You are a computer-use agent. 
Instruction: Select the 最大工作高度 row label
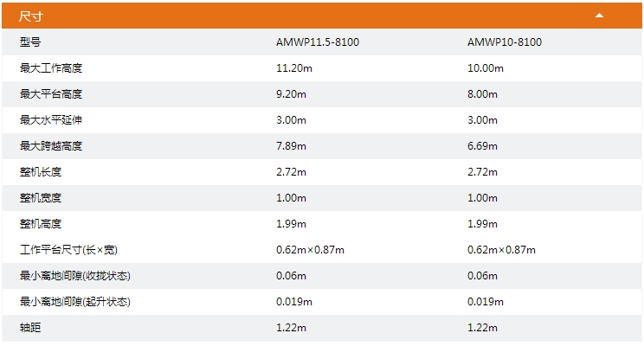coord(51,67)
